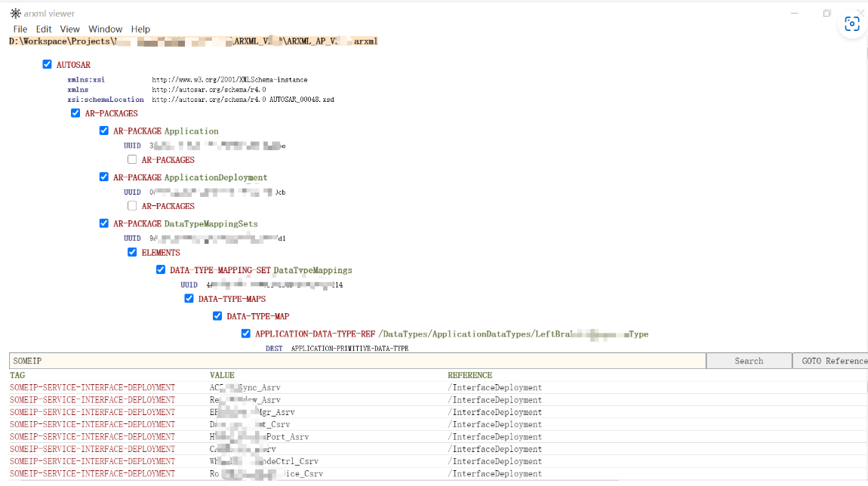
Task: Click the arxml viewer app icon
Action: (15, 14)
